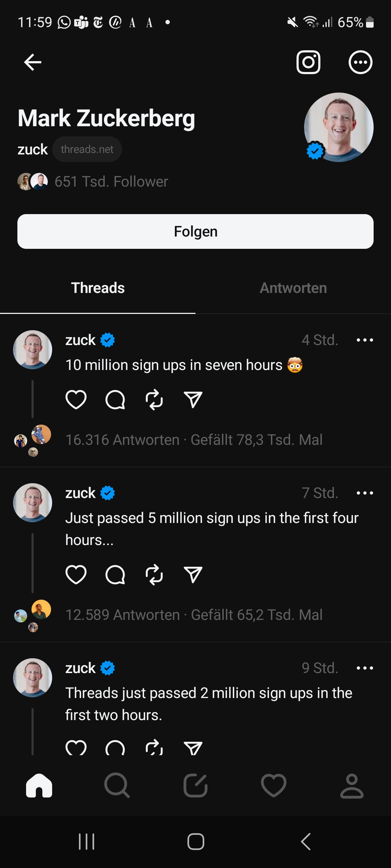Open the activity heart in bottom navigation
Image resolution: width=391 pixels, height=868 pixels.
coord(274,786)
